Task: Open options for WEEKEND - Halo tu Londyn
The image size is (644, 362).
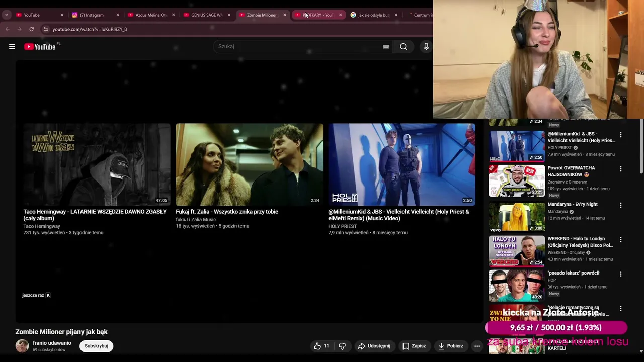Action: pyautogui.click(x=620, y=240)
